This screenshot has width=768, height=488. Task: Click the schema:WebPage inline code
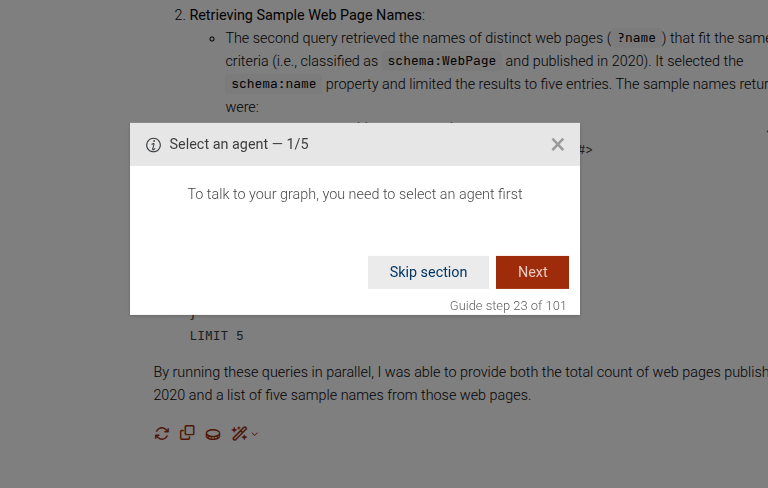pos(441,61)
